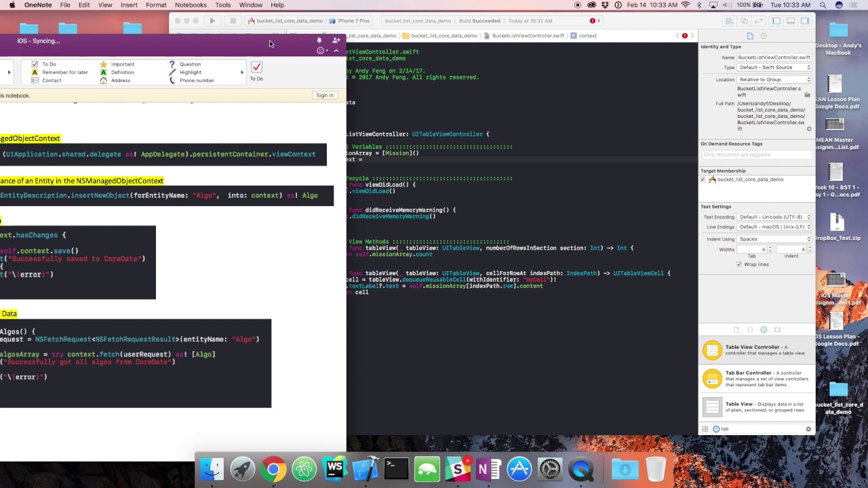Screen dimensions: 868x488
Task: Click Sign in button in OneNote
Action: coord(325,96)
